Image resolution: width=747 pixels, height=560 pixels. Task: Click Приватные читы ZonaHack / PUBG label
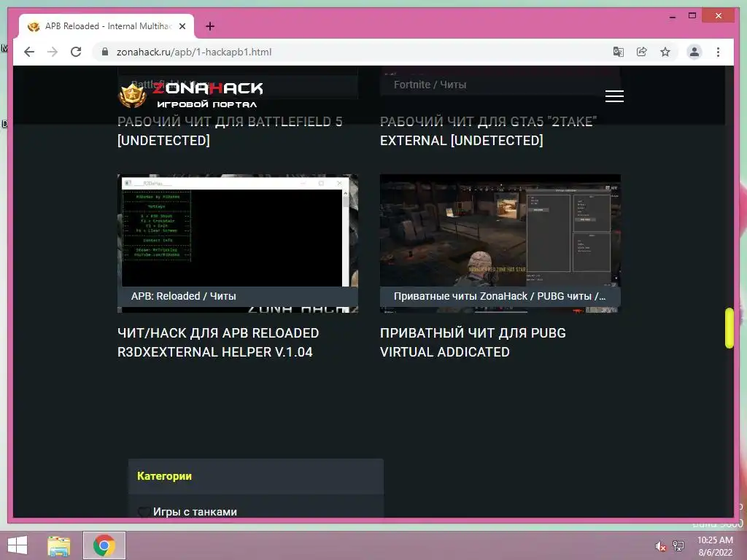pos(500,296)
